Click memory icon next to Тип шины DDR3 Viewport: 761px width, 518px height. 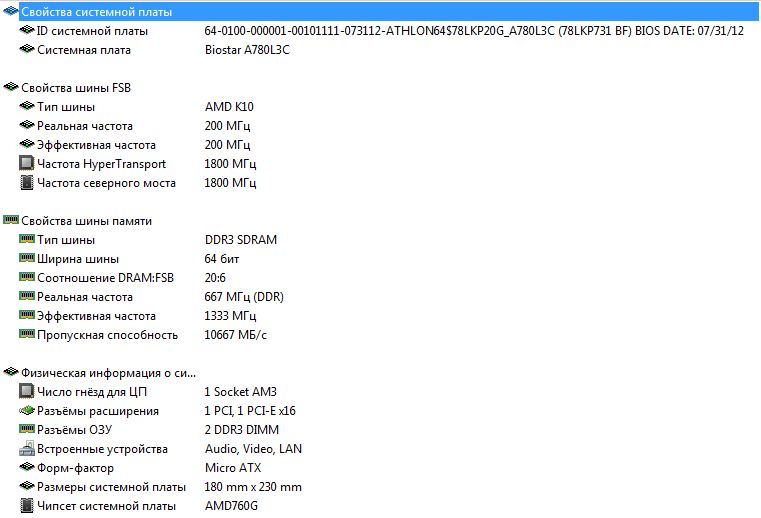pos(27,239)
